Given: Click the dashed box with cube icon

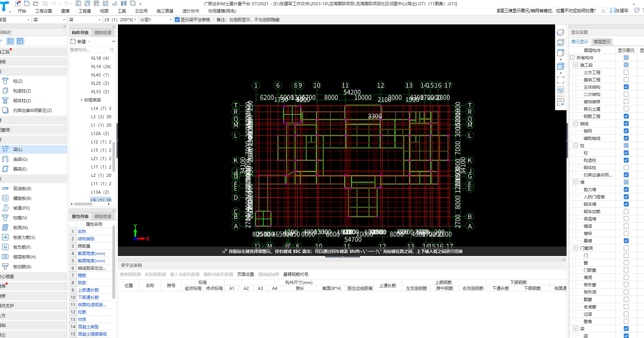Looking at the screenshot, I should [561, 90].
